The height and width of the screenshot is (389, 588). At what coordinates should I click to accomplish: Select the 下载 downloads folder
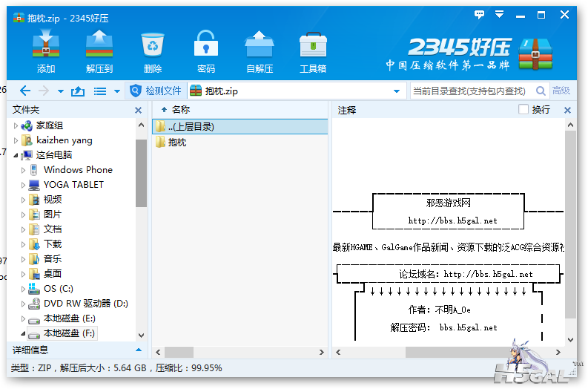coord(53,244)
